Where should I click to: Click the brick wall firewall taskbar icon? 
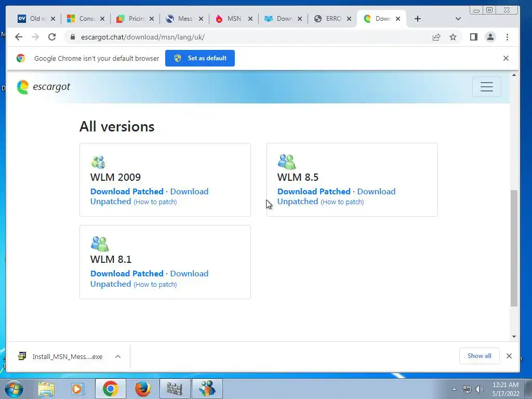(175, 389)
